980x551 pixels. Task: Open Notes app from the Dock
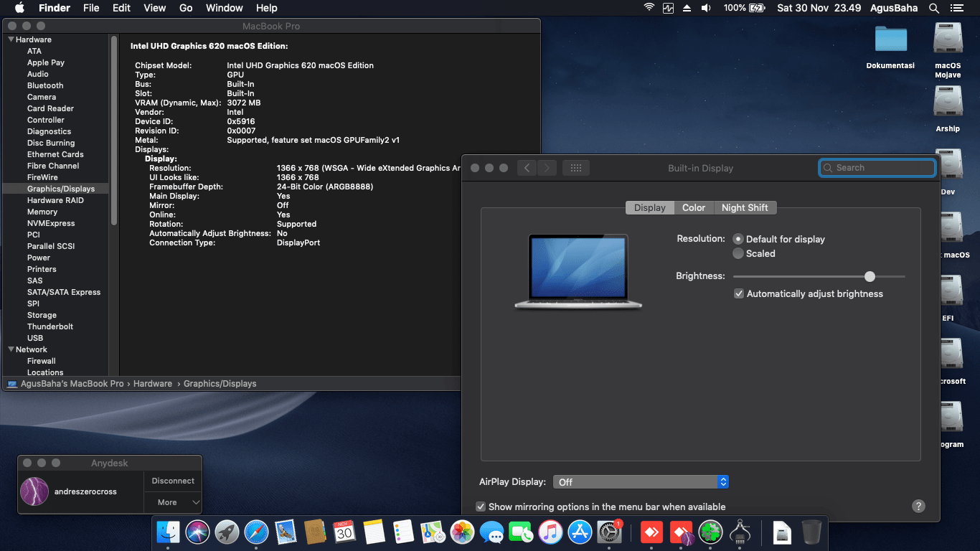coord(374,532)
